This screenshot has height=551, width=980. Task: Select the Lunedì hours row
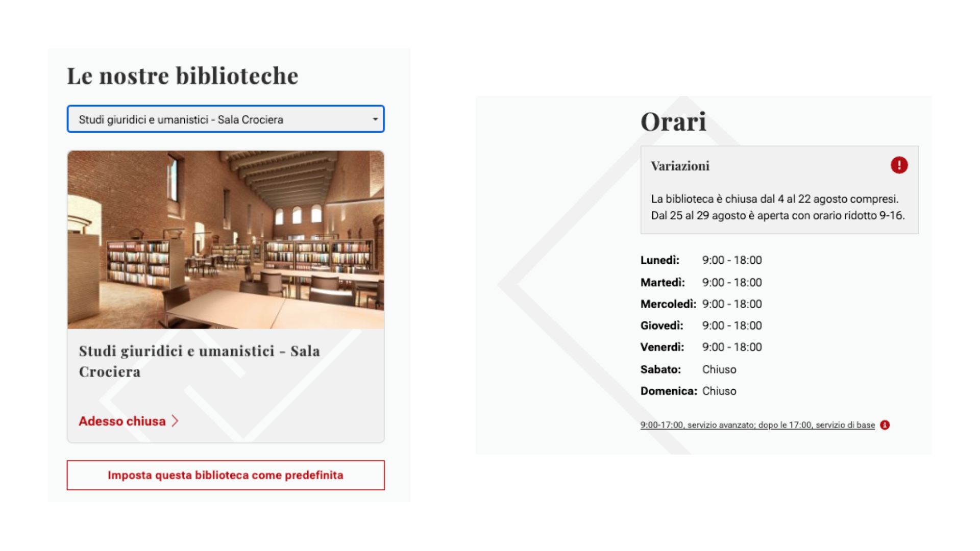pyautogui.click(x=701, y=260)
